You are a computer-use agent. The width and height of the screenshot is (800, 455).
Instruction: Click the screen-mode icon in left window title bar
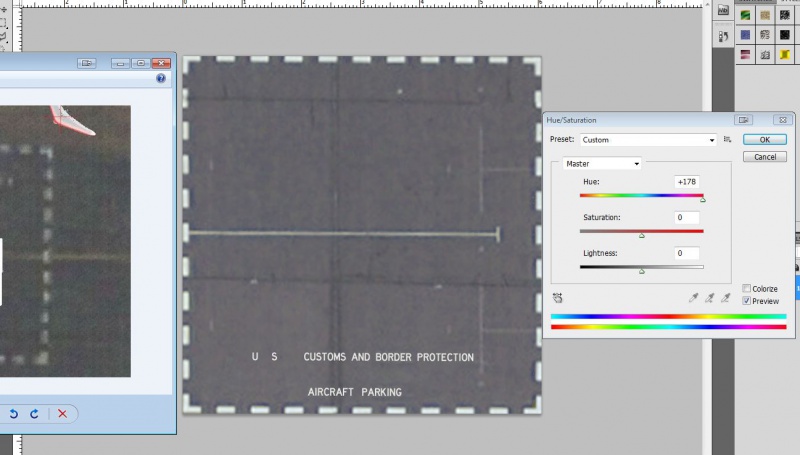[x=87, y=63]
